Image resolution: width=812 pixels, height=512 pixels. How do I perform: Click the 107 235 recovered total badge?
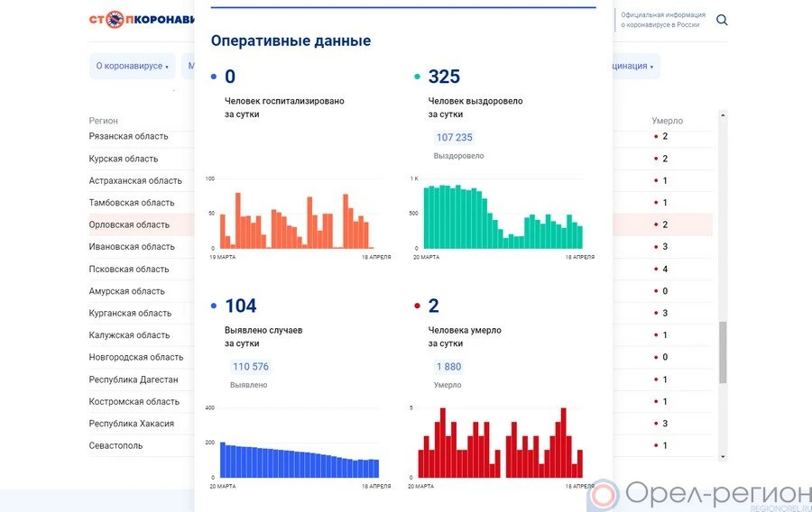click(x=454, y=137)
